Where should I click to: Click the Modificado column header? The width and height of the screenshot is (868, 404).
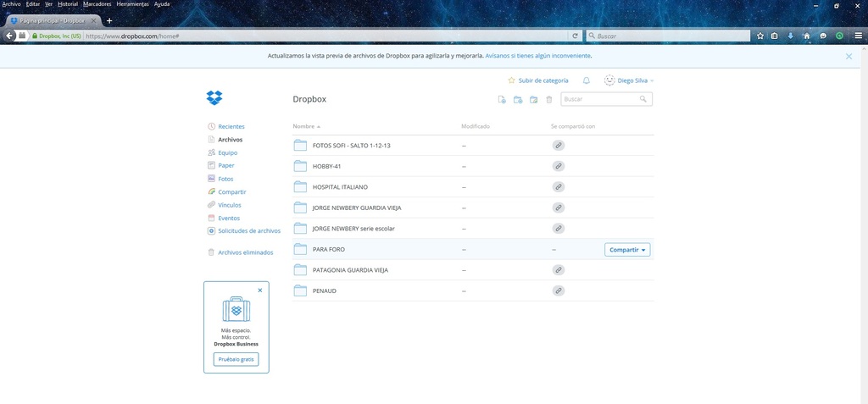click(476, 127)
